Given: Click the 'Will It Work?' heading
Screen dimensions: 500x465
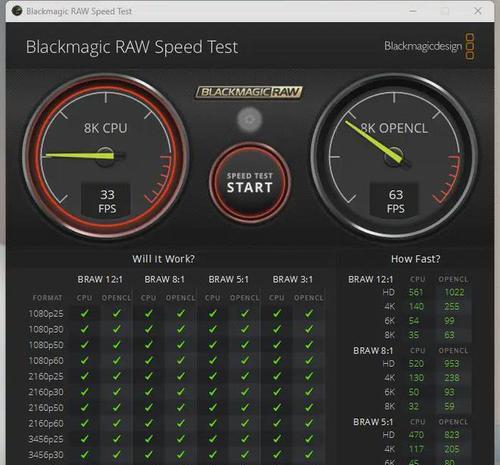Looking at the screenshot, I should pos(163,259).
